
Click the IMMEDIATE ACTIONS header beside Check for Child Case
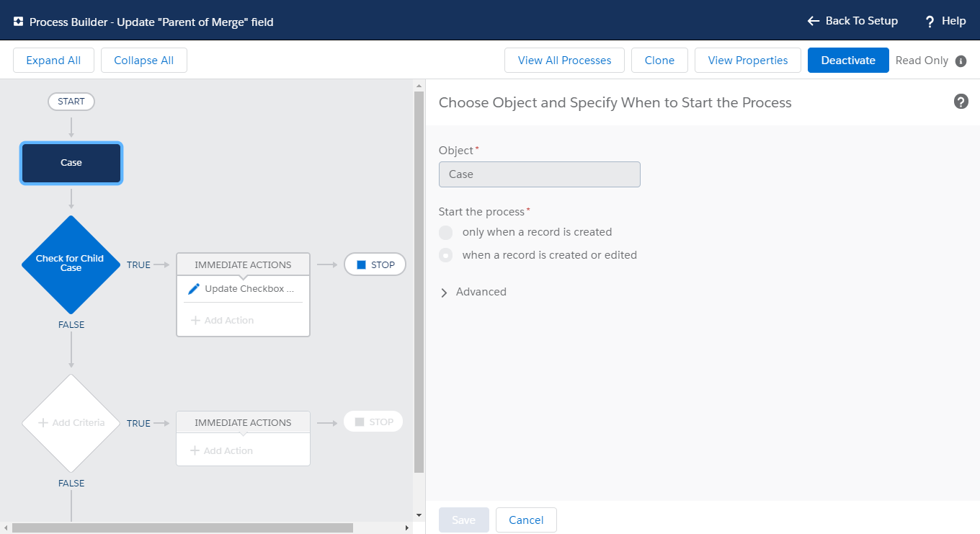point(243,264)
